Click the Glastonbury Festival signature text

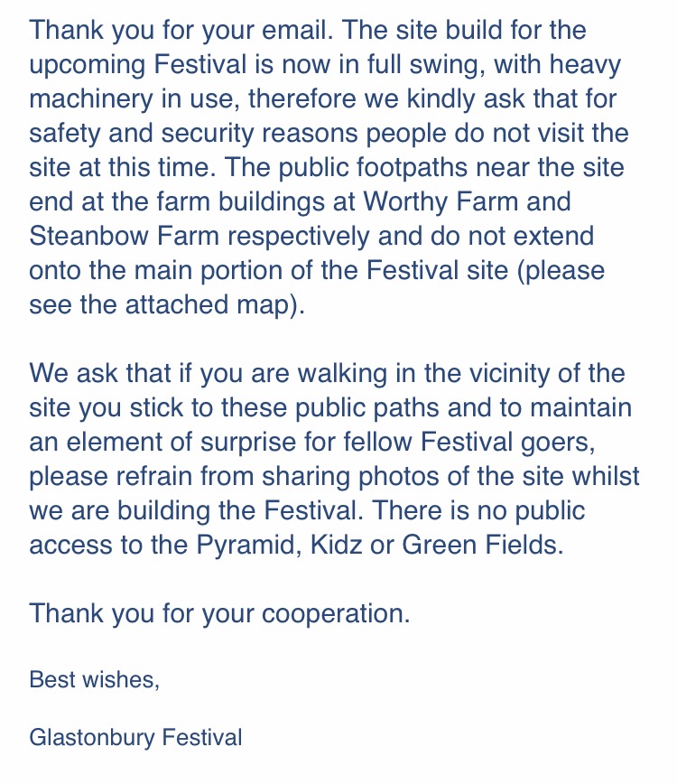point(135,738)
